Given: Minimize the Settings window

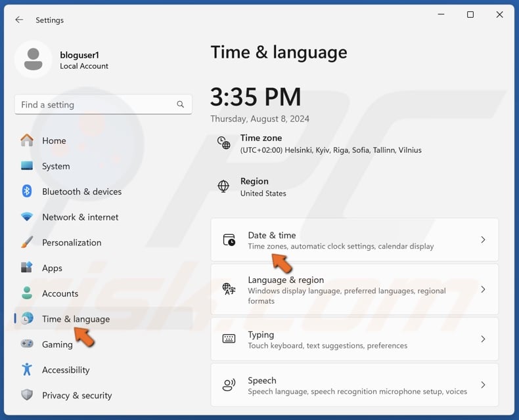Looking at the screenshot, I should (x=441, y=14).
